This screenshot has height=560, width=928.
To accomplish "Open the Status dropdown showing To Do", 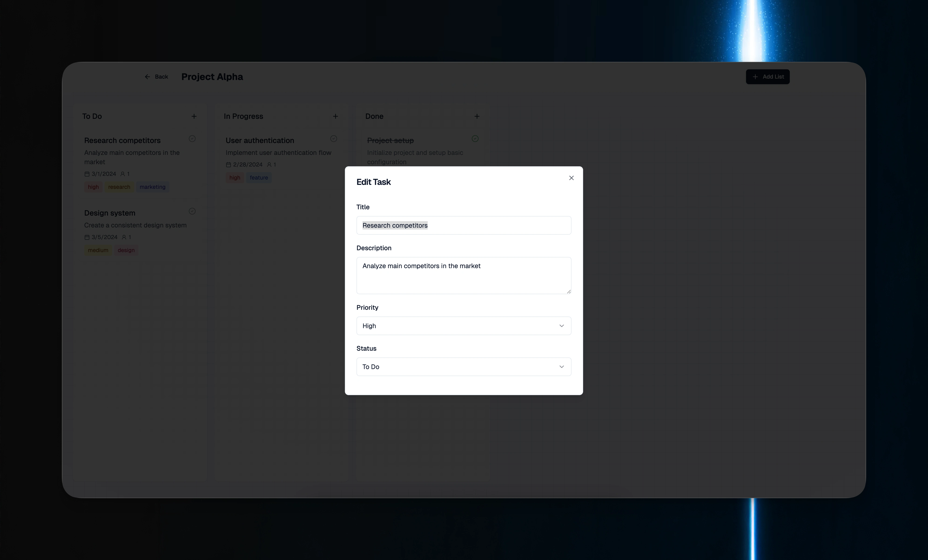I will click(464, 367).
